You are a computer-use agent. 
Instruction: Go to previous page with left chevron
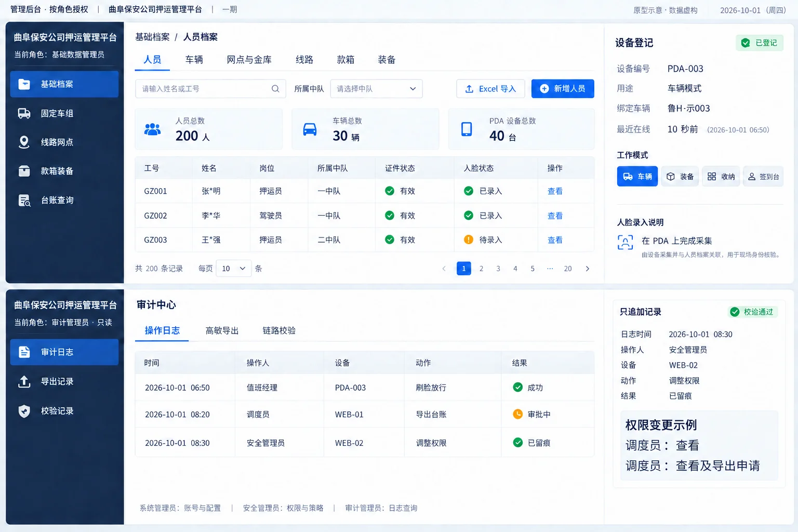(x=444, y=269)
